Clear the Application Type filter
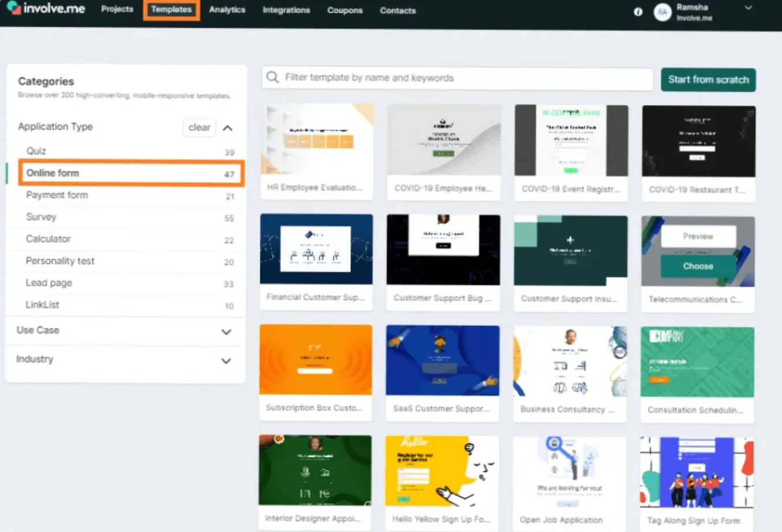Viewport: 782px width, 532px height. (x=199, y=128)
